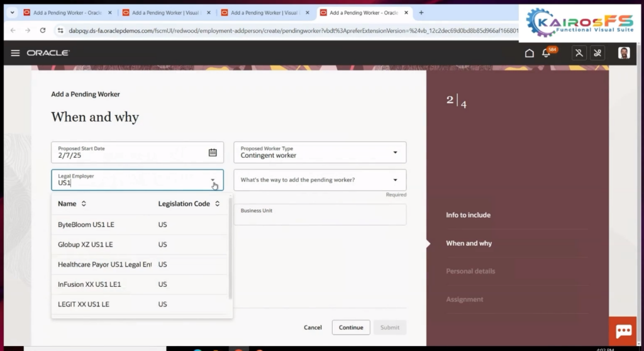Go to Oracle home icon

529,53
